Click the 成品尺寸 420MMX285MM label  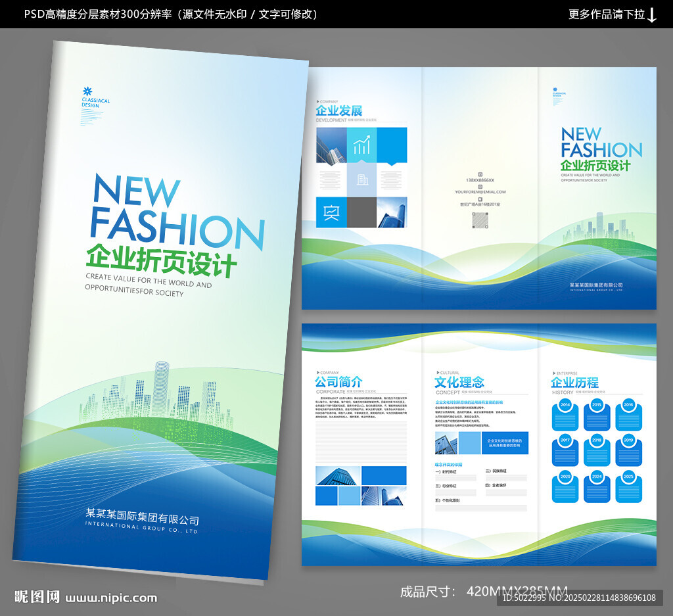coord(484,592)
